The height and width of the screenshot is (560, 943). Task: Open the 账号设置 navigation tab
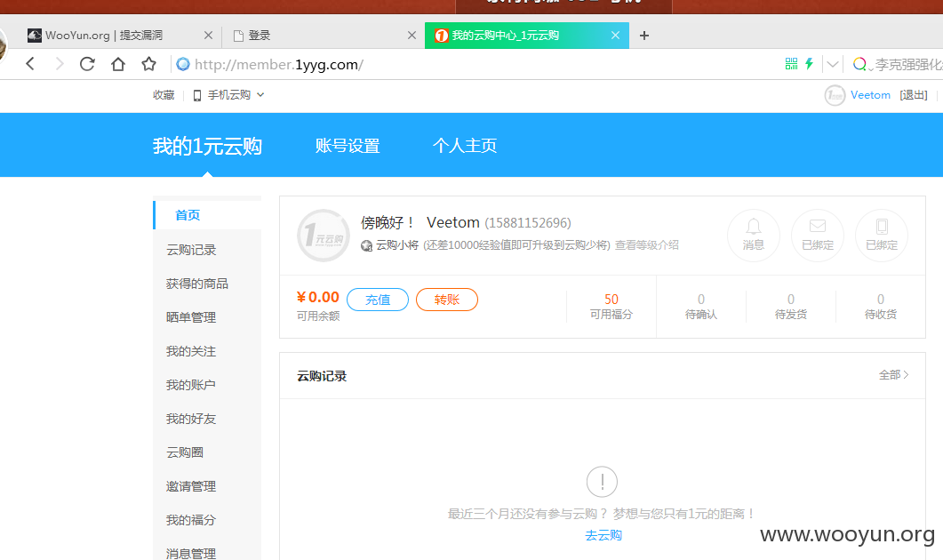[x=348, y=146]
